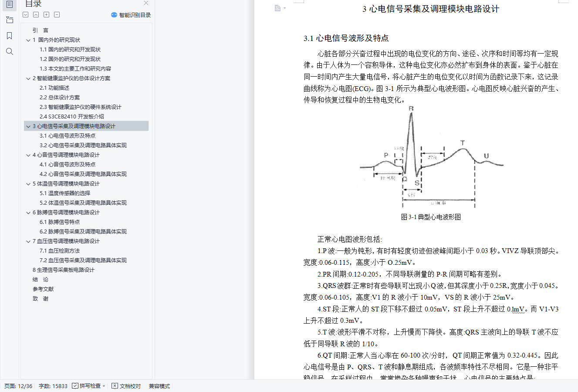The image size is (578, 392).
Task: Jump to '引 言' in the outline
Action: [x=41, y=30]
